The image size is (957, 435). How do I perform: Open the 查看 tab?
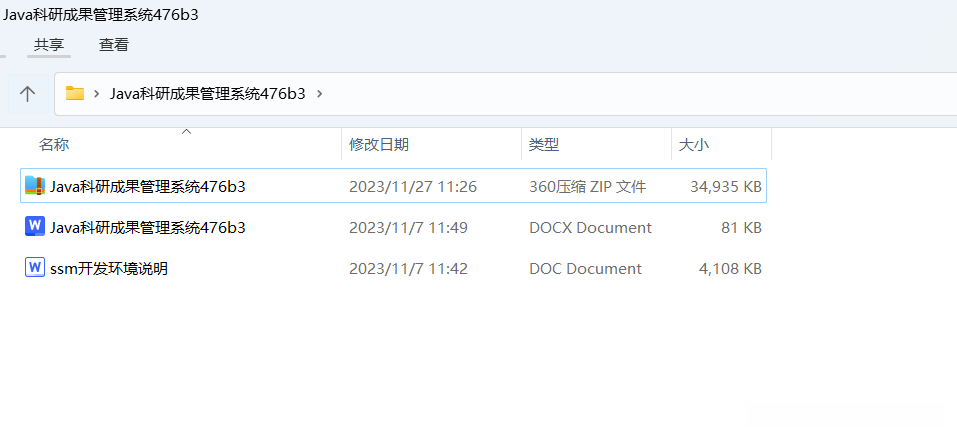(114, 45)
